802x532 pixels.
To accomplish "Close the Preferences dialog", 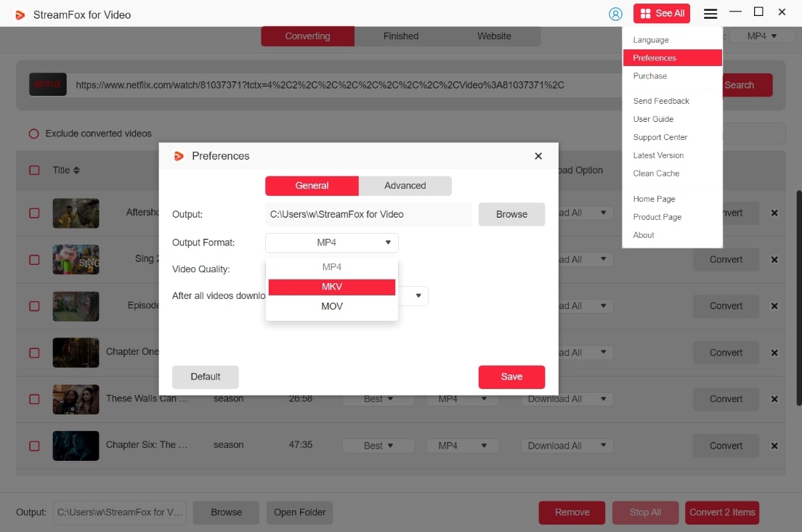I will (538, 156).
